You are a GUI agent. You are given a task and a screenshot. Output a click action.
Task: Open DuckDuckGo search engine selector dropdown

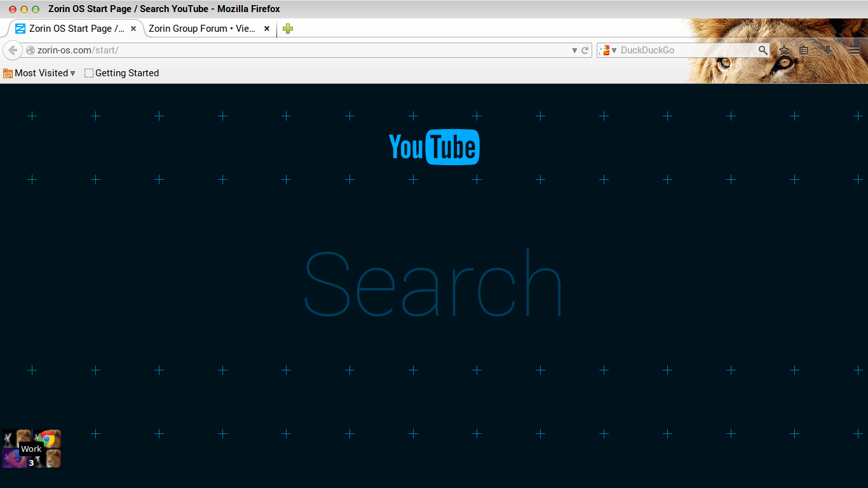pos(609,50)
